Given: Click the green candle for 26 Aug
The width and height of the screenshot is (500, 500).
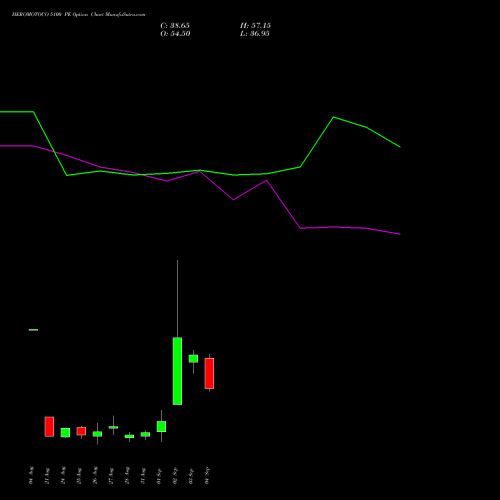Looking at the screenshot, I should 97,434.
